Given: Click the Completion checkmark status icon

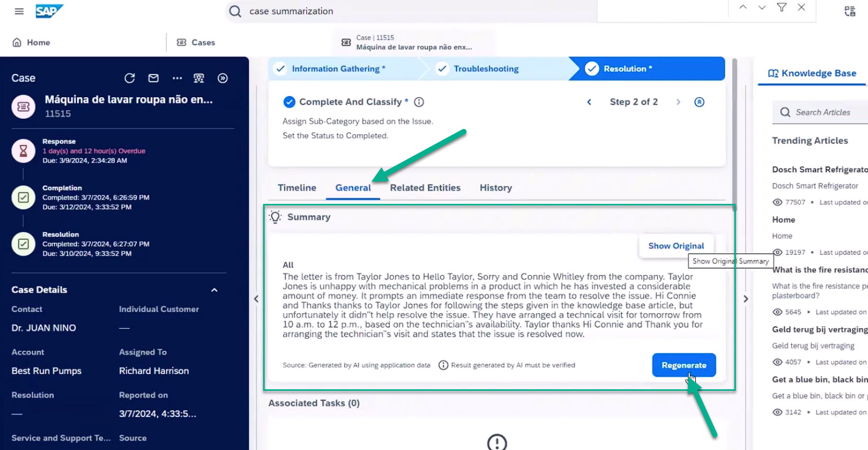Looking at the screenshot, I should pyautogui.click(x=23, y=198).
